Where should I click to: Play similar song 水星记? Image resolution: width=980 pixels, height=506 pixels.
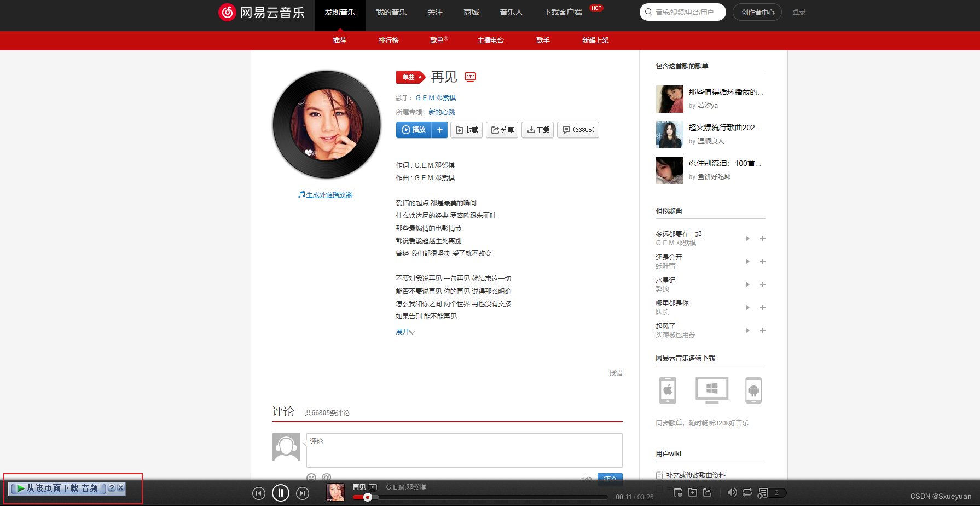(x=747, y=285)
